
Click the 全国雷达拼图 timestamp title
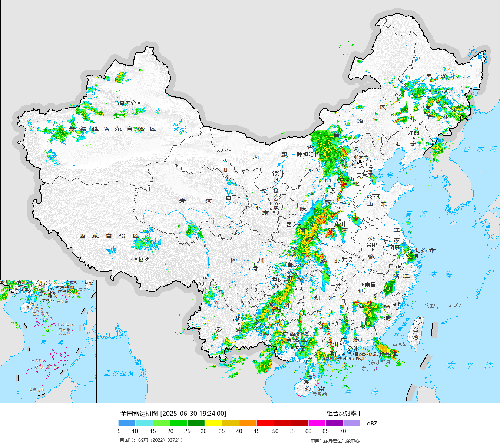(173, 413)
